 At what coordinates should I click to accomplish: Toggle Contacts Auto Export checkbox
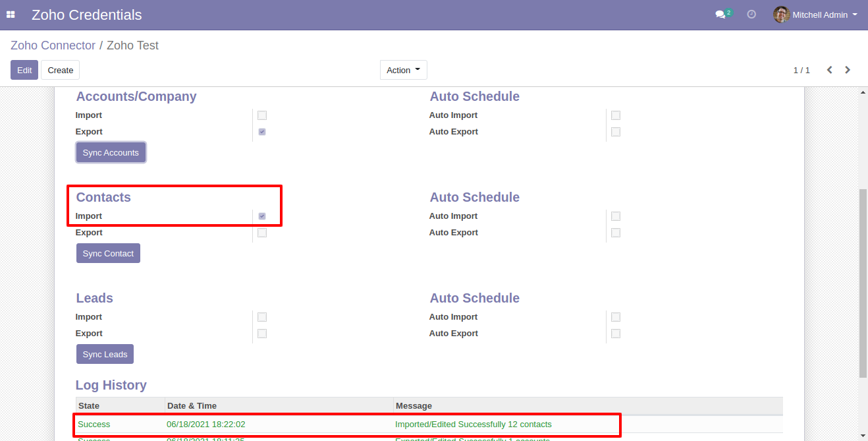pyautogui.click(x=616, y=233)
